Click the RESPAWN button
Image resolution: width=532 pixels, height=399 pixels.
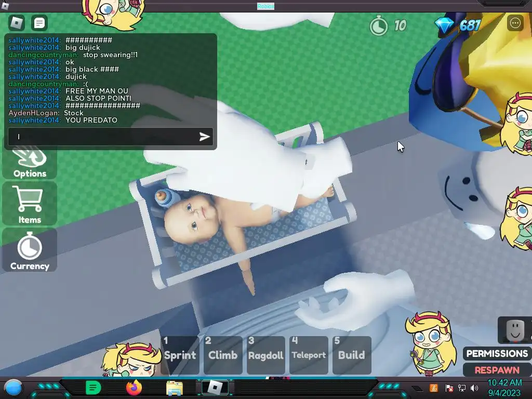[x=497, y=370]
